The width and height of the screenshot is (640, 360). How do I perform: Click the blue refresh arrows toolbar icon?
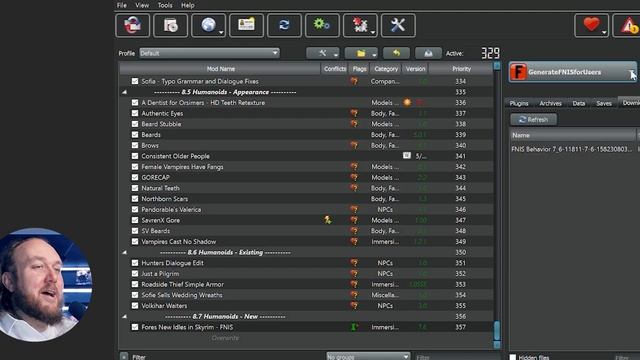[x=284, y=25]
